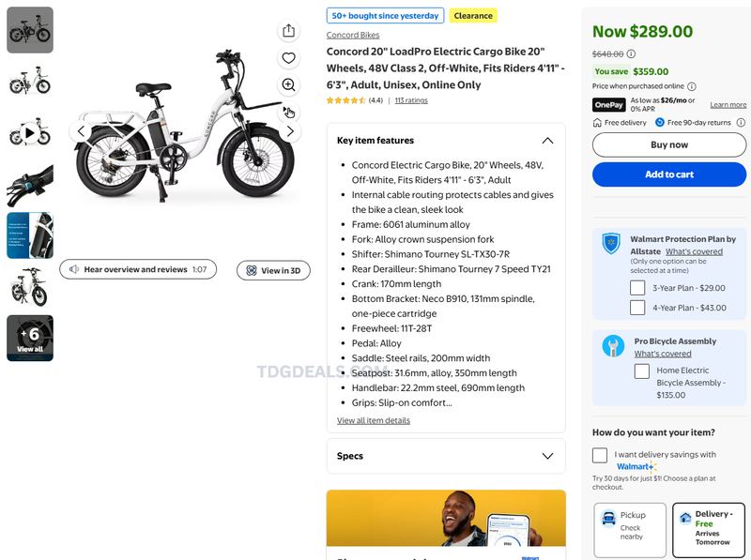The image size is (751, 560).
Task: Click the info icon beside Free 90-day returns
Action: tap(741, 123)
